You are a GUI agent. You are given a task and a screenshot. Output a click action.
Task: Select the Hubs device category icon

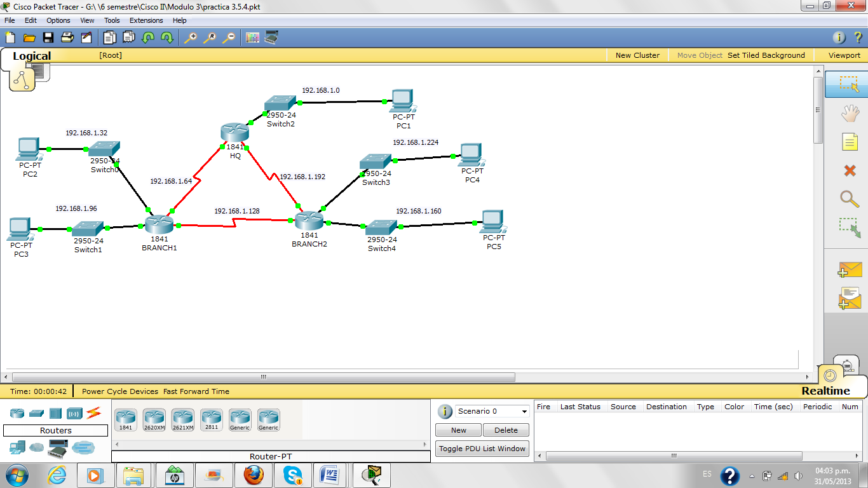[55, 413]
